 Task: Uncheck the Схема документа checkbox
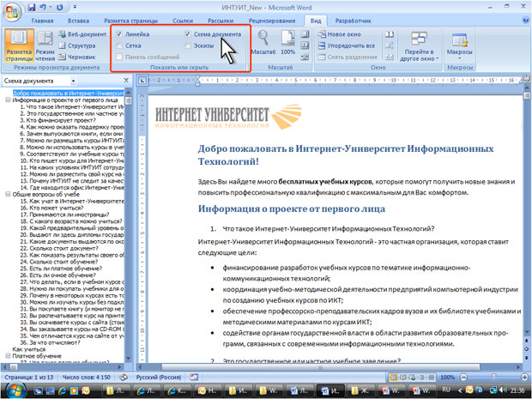click(188, 34)
